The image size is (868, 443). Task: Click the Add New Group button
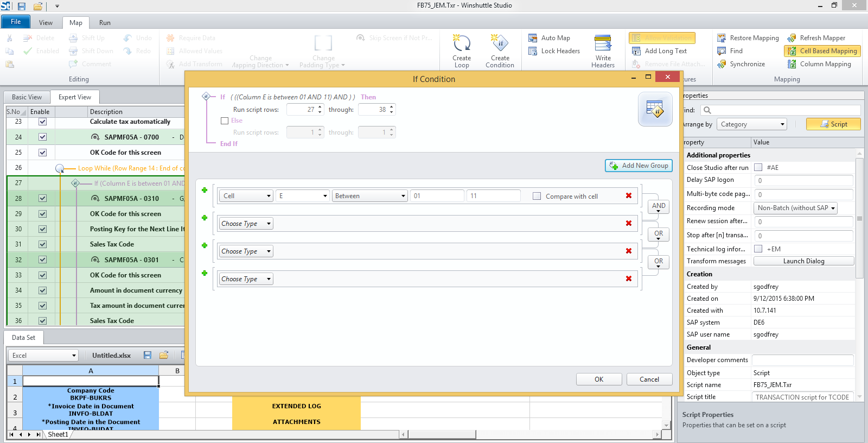[639, 166]
